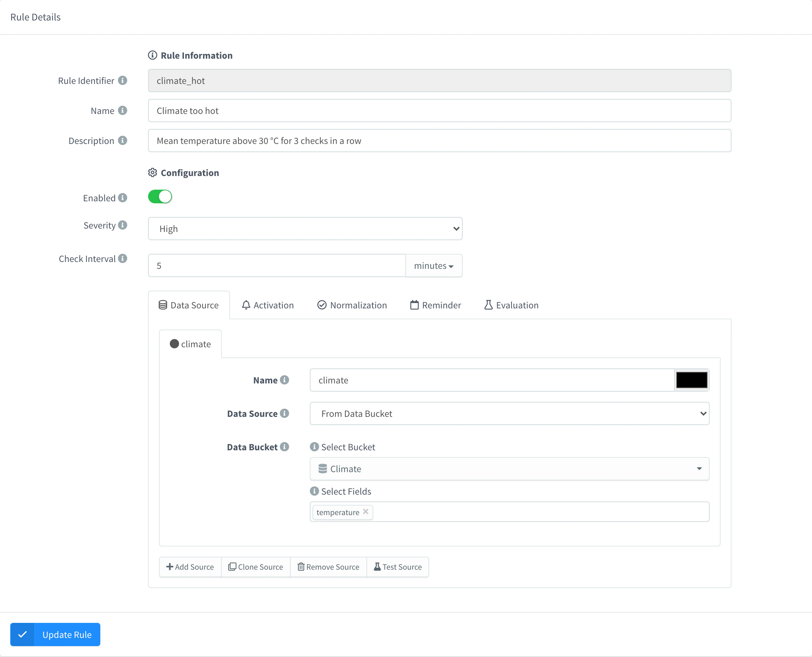Open the Normalization tab
Image resolution: width=812 pixels, height=657 pixels.
coord(352,305)
